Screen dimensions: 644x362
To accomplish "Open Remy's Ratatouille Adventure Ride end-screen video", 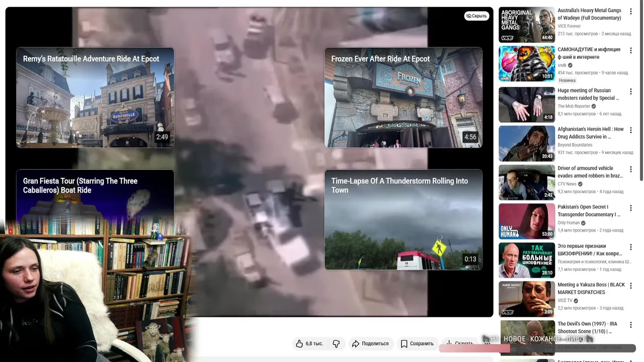I will click(95, 98).
